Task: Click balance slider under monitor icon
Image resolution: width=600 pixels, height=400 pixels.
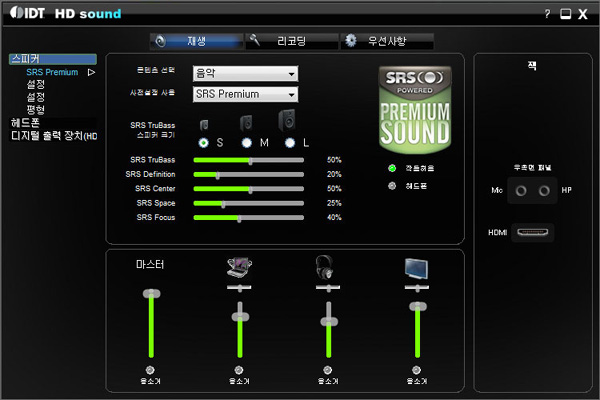Action: (x=417, y=287)
